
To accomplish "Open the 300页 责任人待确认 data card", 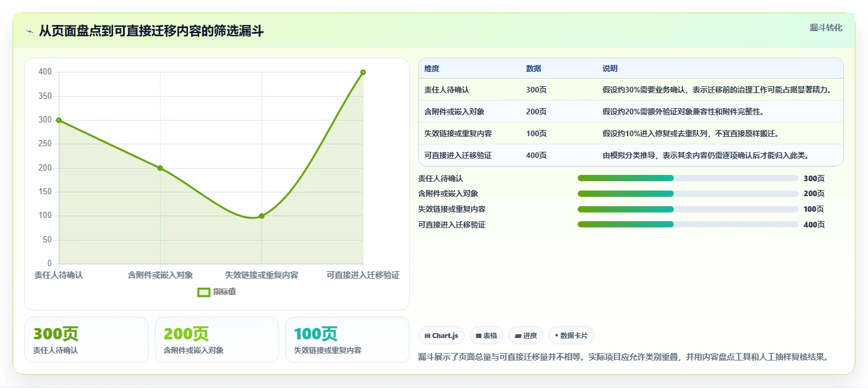I will [86, 340].
